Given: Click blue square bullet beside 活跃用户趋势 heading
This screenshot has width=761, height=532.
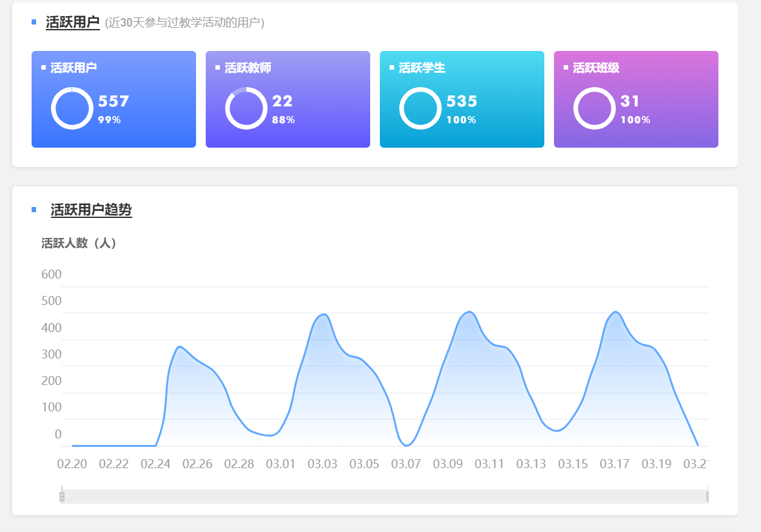Looking at the screenshot, I should click(34, 210).
